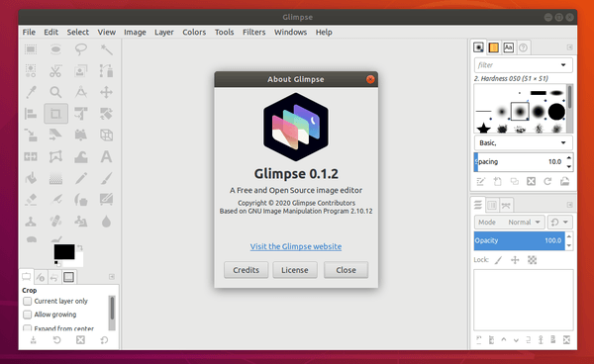Screen dimensions: 594x364
Task: Select the Flip tool
Action: tap(31, 156)
